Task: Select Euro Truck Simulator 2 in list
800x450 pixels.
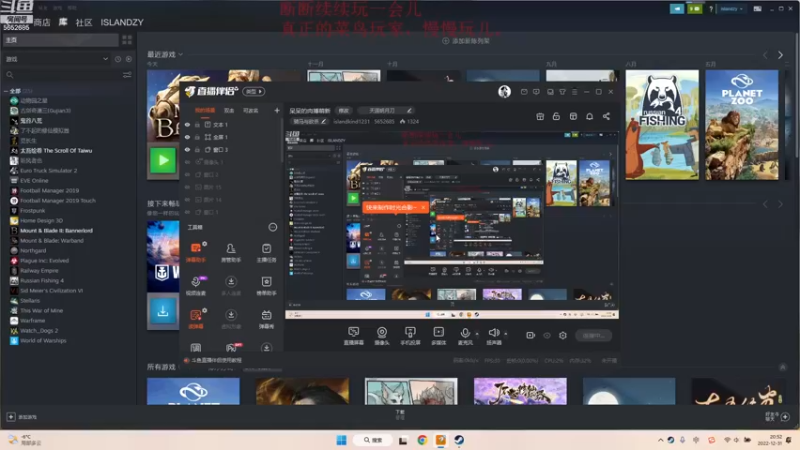Action: click(49, 170)
